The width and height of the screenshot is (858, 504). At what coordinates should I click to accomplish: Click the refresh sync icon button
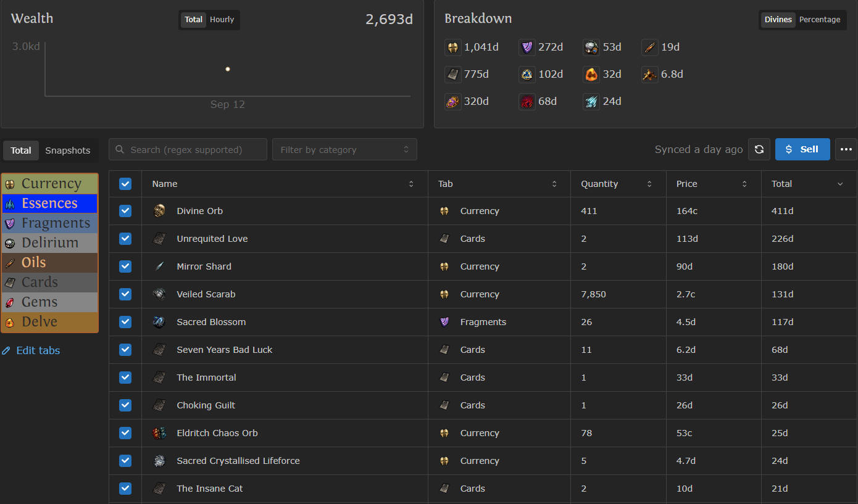coord(759,149)
